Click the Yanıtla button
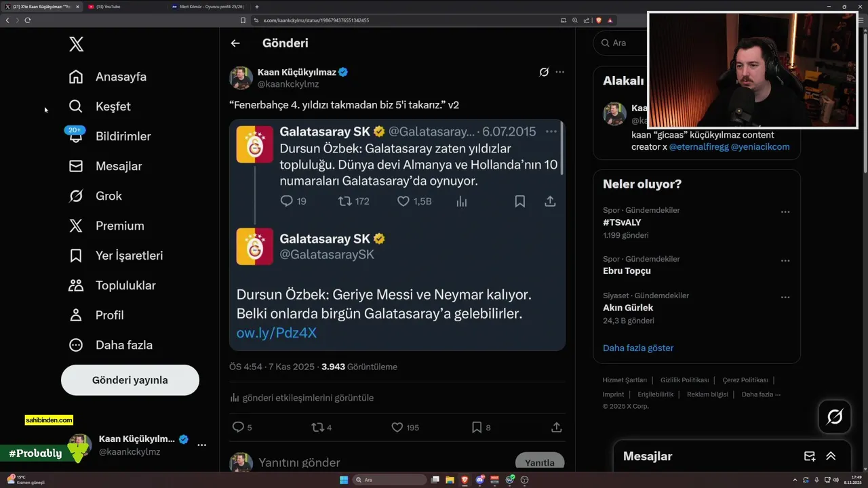 pyautogui.click(x=540, y=463)
